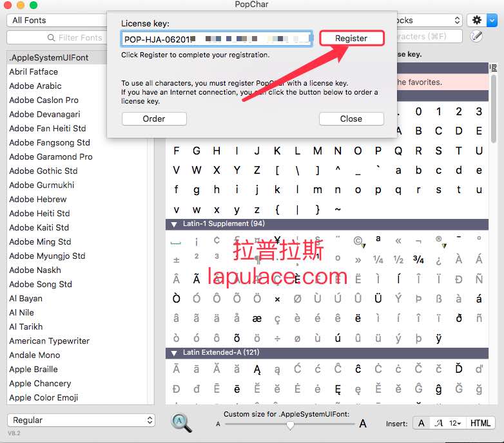Image resolution: width=504 pixels, height=443 pixels.
Task: Select styled script A insert mode
Action: pos(438,423)
